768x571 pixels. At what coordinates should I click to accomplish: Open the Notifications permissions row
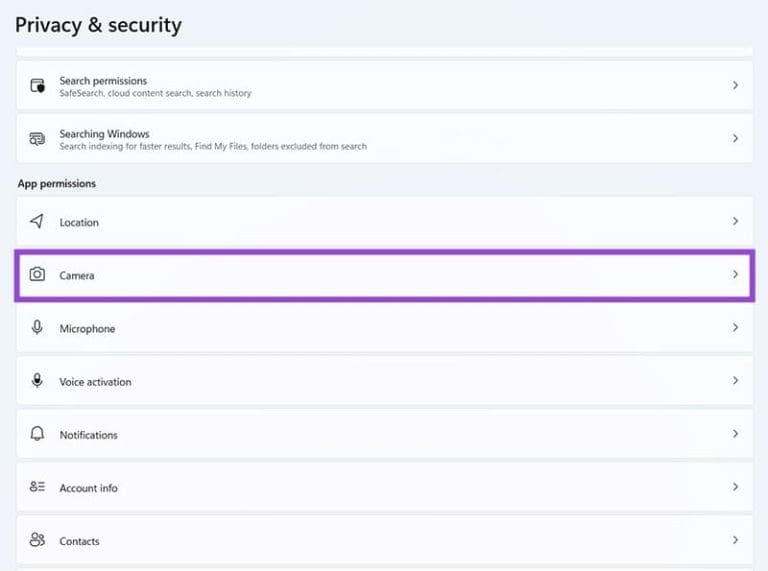pos(384,434)
